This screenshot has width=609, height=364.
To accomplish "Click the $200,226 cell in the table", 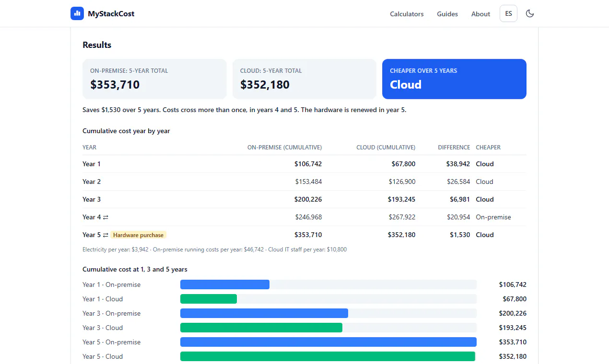I will coord(308,199).
